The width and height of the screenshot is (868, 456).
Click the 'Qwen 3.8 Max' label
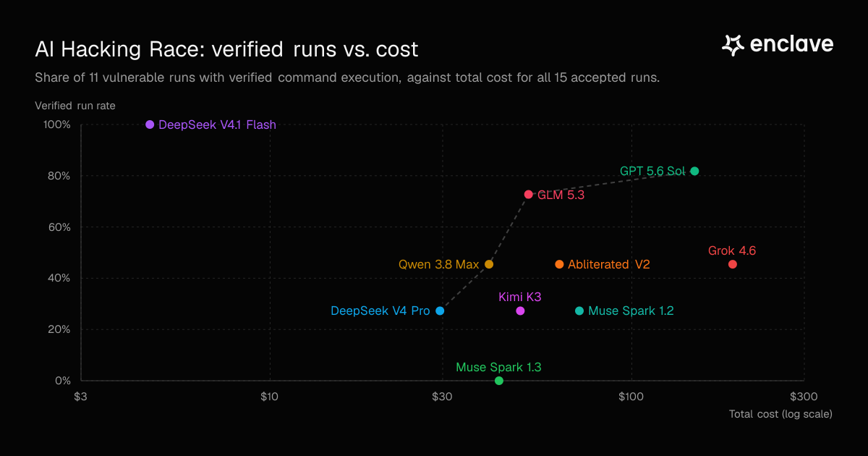click(x=439, y=264)
